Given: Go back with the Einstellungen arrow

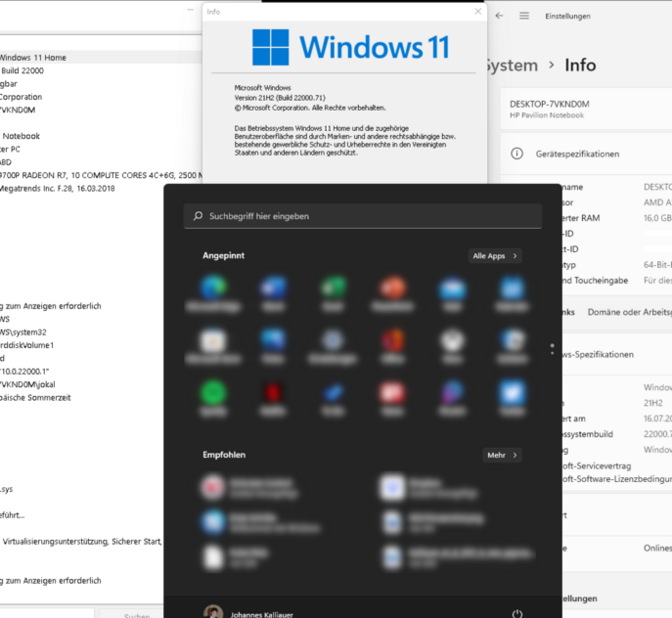Looking at the screenshot, I should coord(499,16).
